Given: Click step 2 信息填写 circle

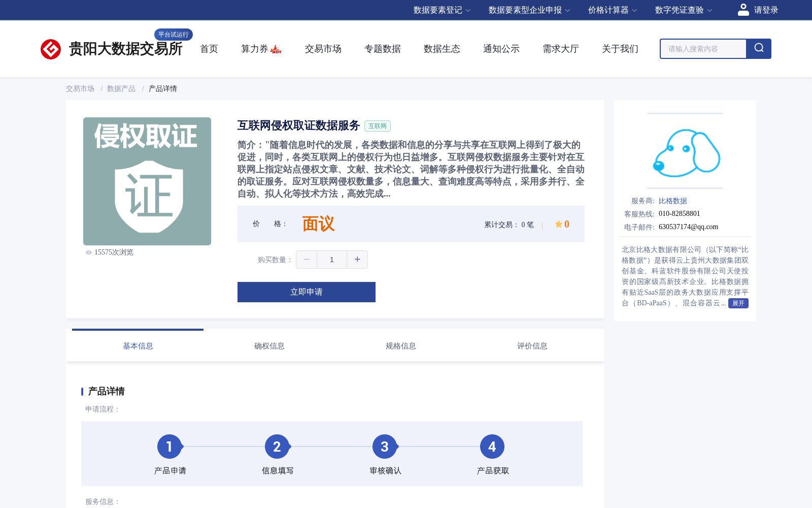Looking at the screenshot, I should pyautogui.click(x=277, y=447).
